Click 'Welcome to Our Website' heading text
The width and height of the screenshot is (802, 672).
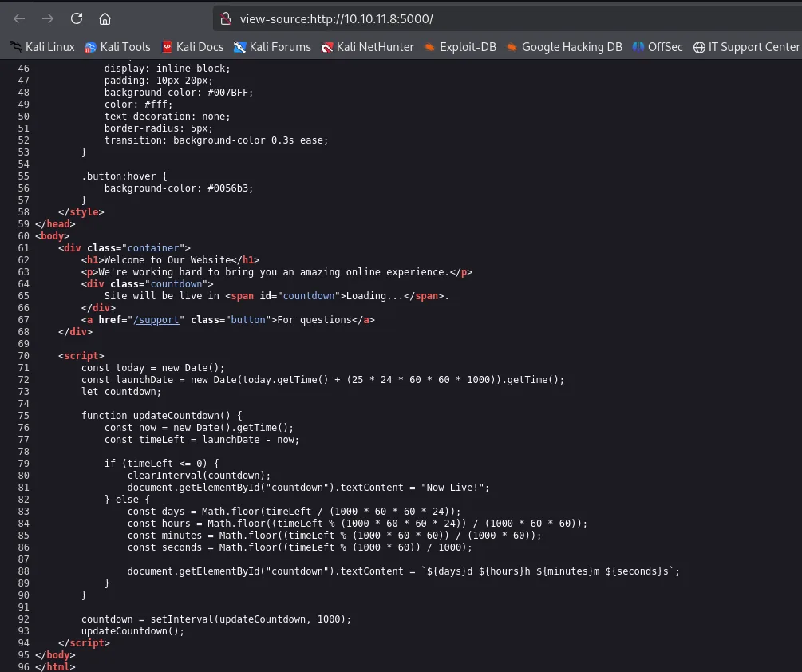coord(168,260)
